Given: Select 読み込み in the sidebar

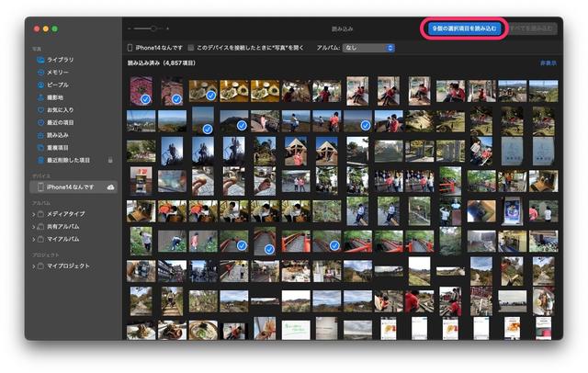Looking at the screenshot, I should tap(57, 134).
